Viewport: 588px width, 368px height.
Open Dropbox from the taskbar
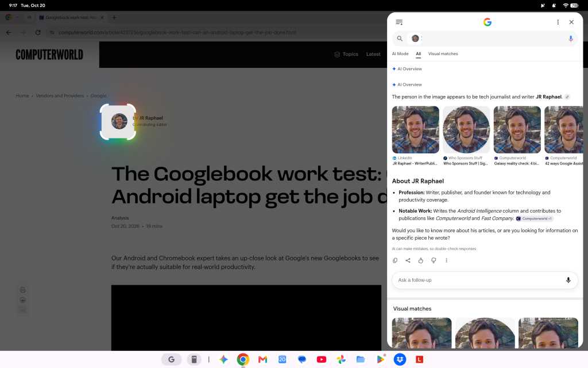click(x=400, y=359)
